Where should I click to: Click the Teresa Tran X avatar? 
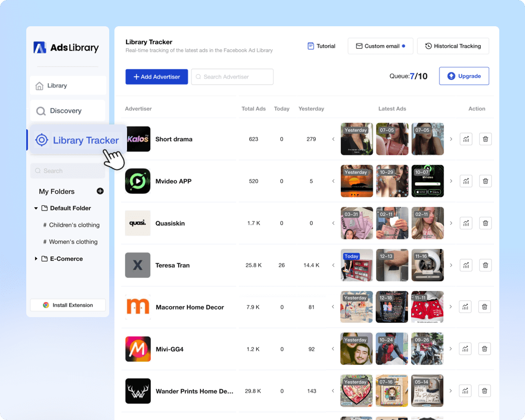click(x=138, y=265)
